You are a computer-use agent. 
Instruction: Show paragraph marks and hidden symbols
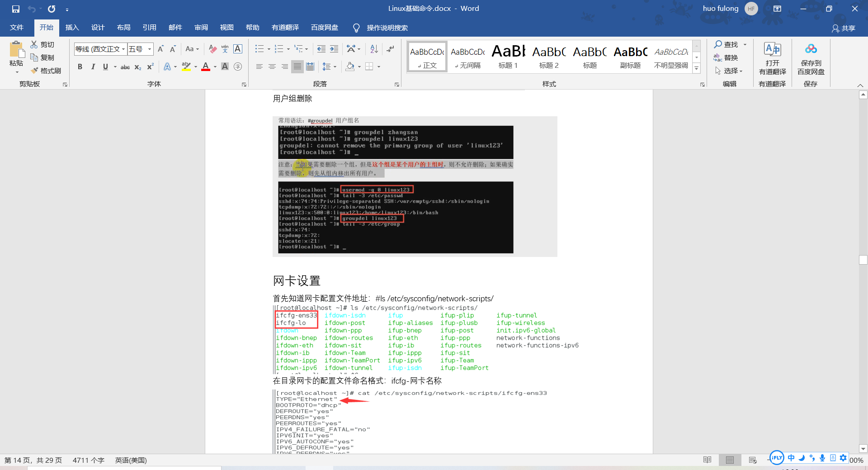point(391,49)
